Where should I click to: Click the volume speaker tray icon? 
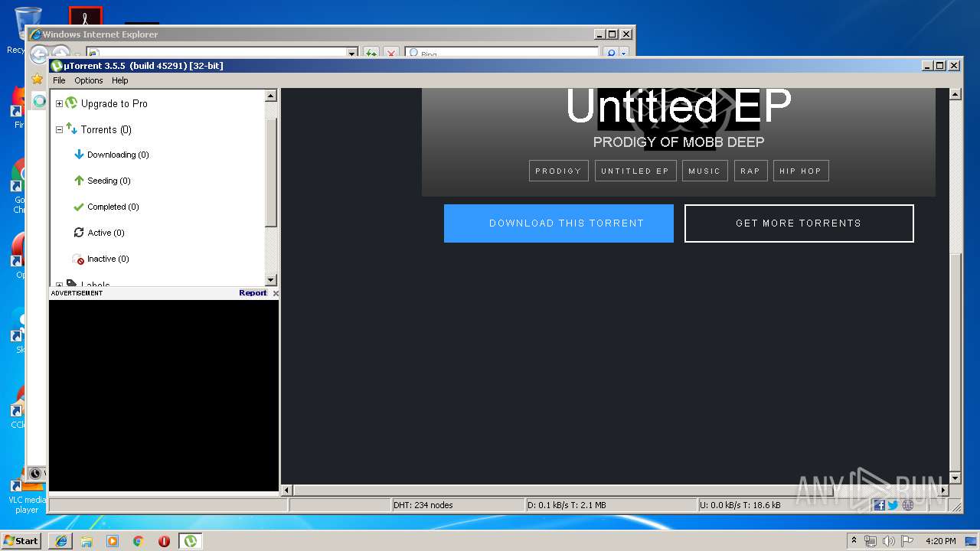tap(889, 541)
